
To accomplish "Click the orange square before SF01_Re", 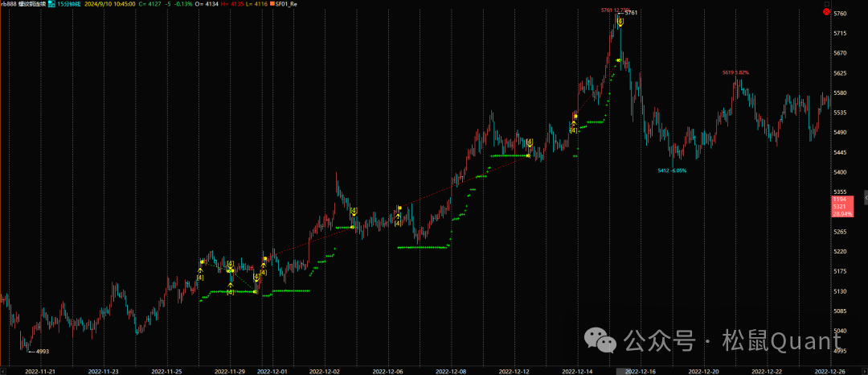I will 272,4.
